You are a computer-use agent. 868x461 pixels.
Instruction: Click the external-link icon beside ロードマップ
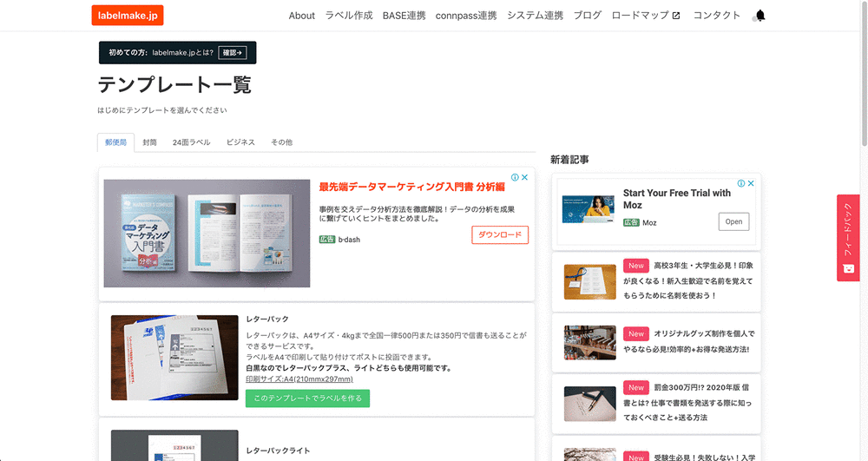676,16
